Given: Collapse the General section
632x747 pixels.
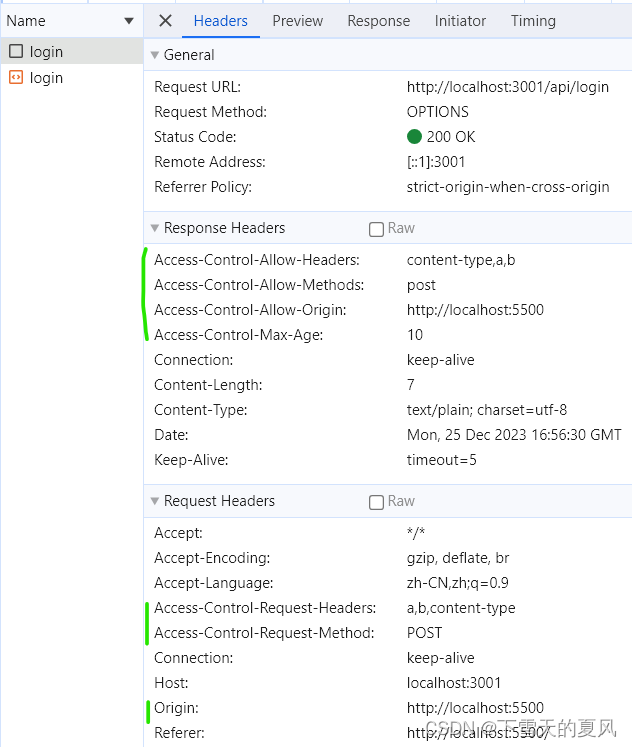Looking at the screenshot, I should click(154, 55).
